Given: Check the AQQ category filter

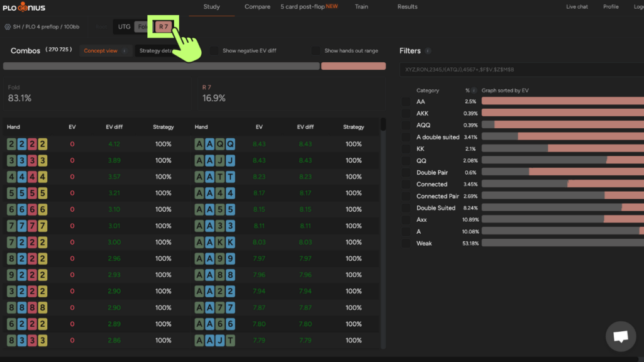Looking at the screenshot, I should tap(406, 125).
